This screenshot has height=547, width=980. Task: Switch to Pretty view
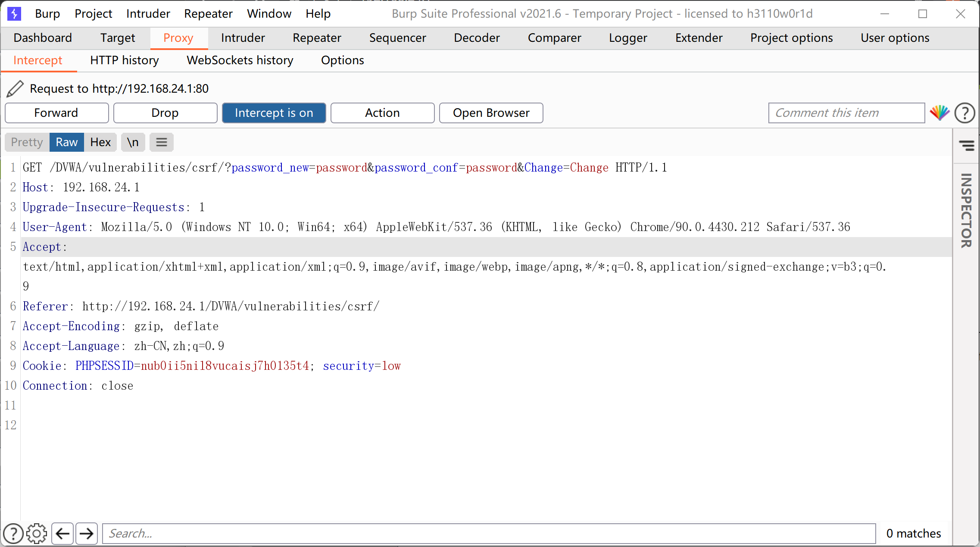coord(27,142)
